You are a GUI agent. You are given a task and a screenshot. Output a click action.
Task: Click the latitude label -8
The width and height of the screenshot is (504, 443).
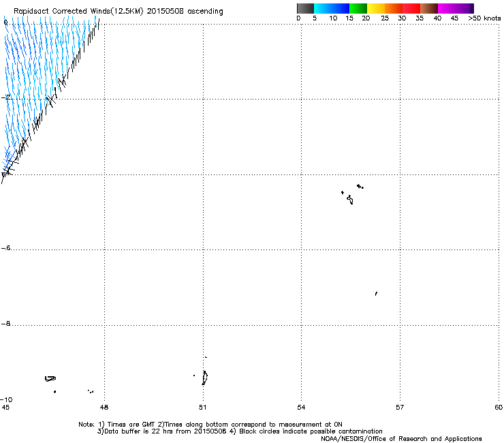click(x=5, y=323)
